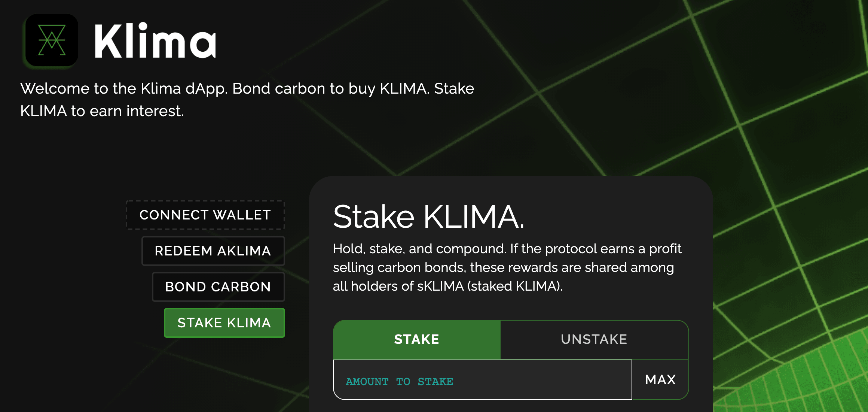
Task: Focus the Amount to Stake field
Action: [483, 380]
